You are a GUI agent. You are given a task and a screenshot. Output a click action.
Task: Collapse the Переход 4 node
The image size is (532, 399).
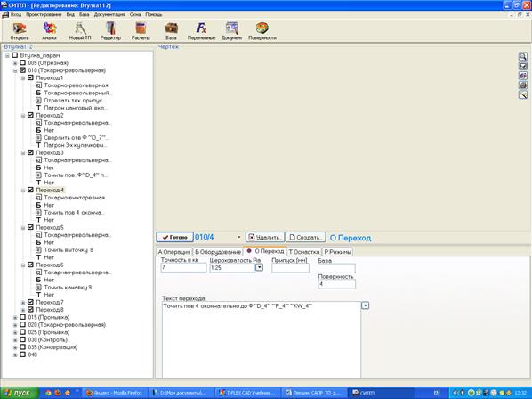pos(23,191)
